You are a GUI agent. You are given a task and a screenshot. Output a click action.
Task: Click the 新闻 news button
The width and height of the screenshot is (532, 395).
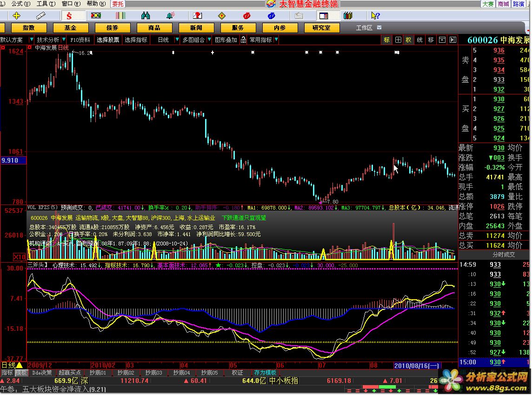click(x=196, y=28)
